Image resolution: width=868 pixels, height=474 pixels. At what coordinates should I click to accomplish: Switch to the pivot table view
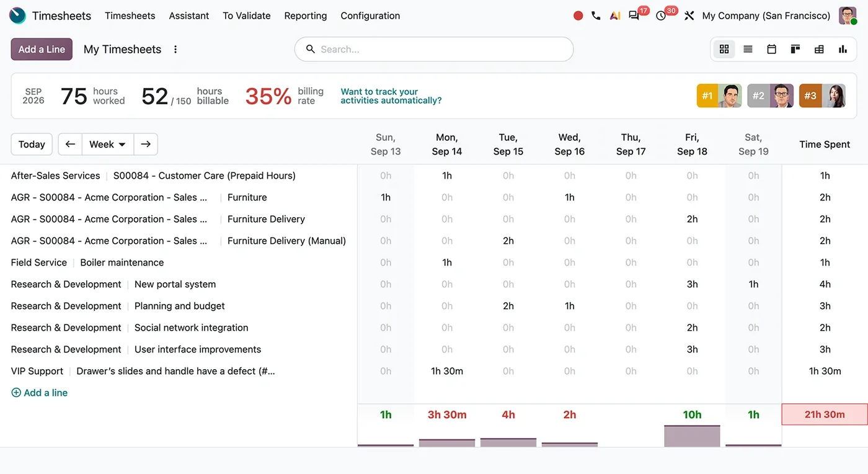(x=819, y=49)
